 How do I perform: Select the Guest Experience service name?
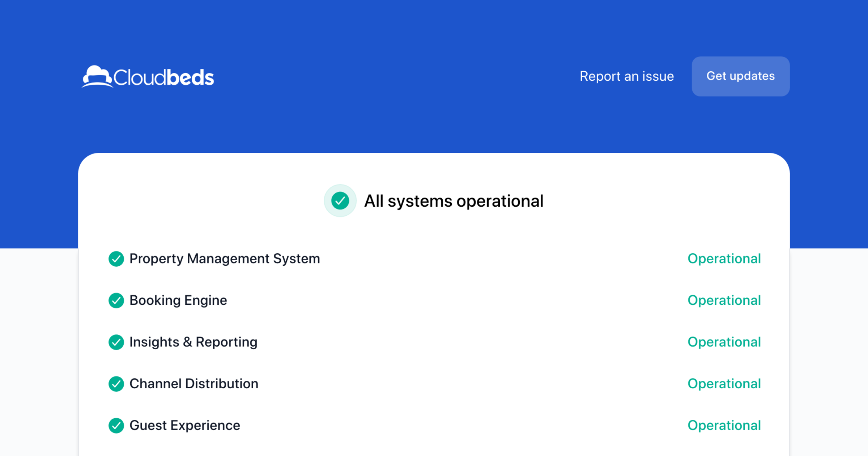pos(184,425)
